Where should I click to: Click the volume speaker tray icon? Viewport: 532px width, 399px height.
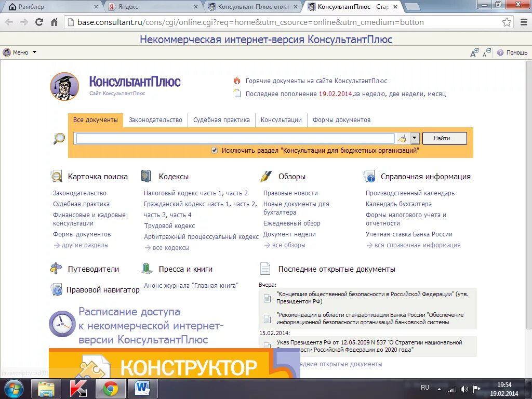coord(464,389)
